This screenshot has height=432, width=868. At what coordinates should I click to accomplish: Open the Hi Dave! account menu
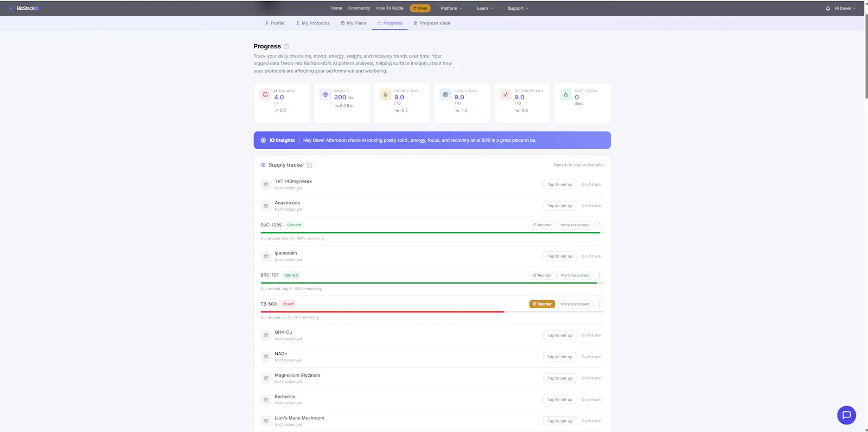pos(845,8)
